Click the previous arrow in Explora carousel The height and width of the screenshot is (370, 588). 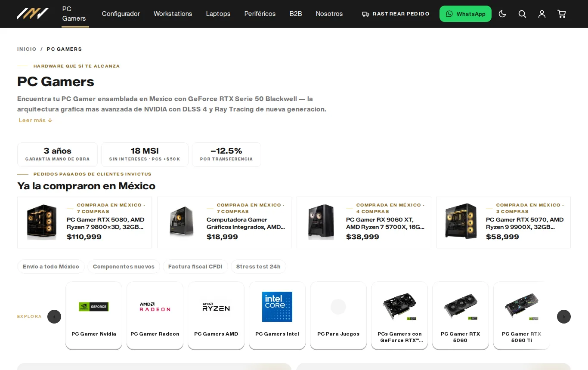(x=54, y=317)
